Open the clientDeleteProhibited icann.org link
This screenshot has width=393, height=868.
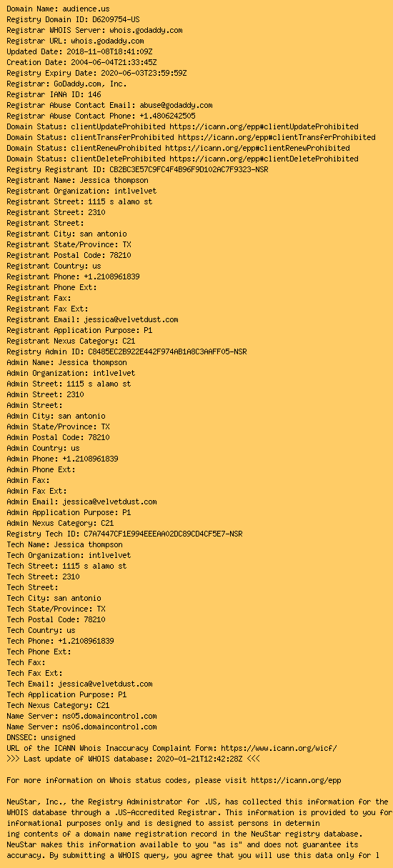(x=264, y=159)
